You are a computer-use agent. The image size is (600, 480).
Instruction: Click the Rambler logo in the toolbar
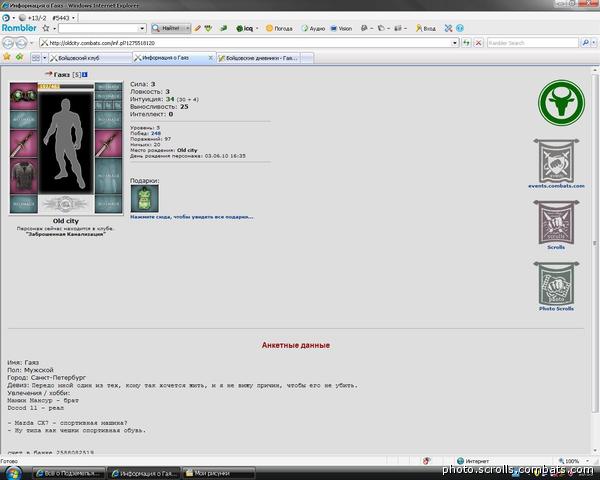pos(19,28)
